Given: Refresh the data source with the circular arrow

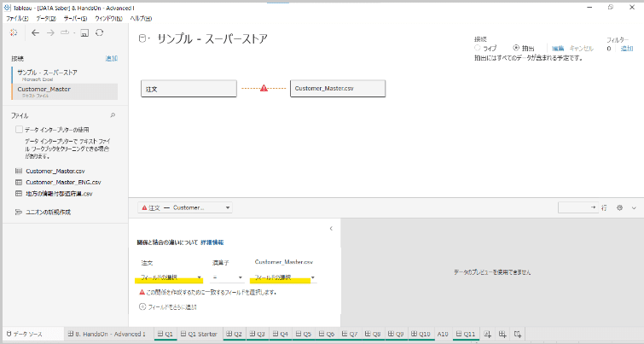Looking at the screenshot, I should pos(100,33).
